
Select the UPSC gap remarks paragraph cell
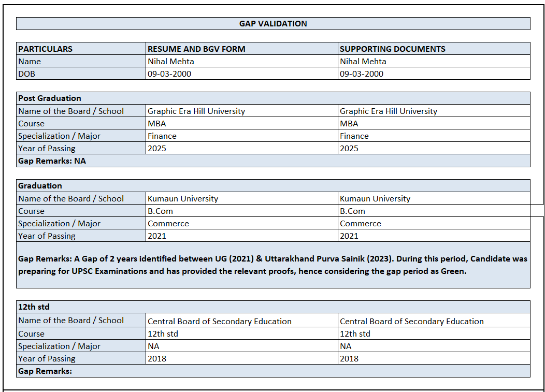point(273,264)
